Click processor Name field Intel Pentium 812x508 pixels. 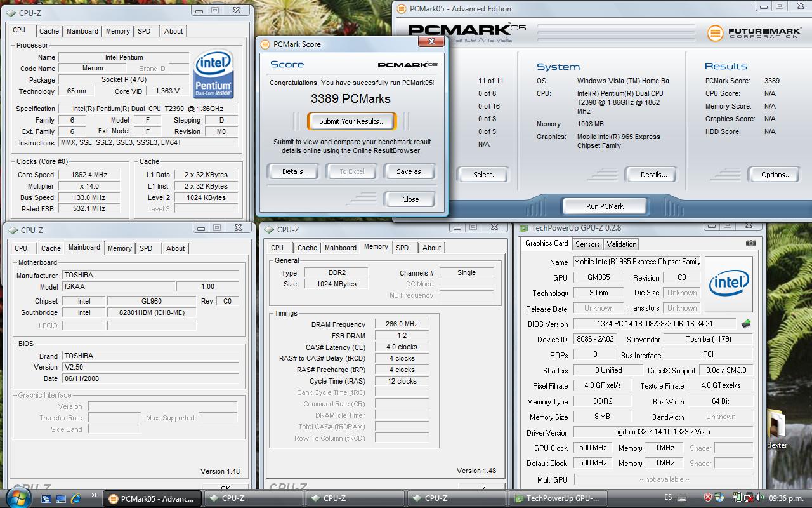[x=124, y=57]
